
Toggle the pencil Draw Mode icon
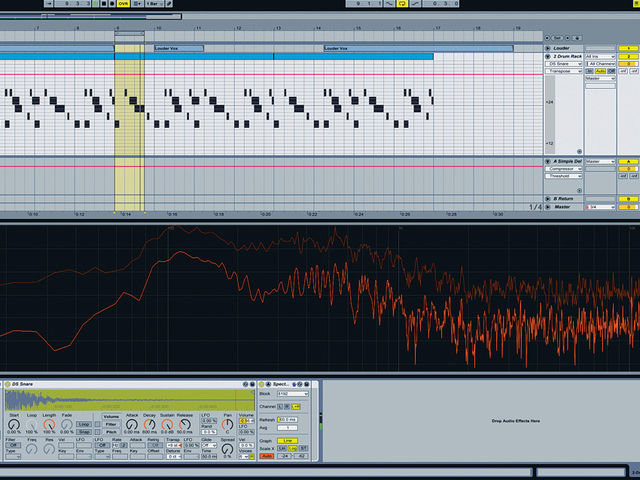click(169, 4)
